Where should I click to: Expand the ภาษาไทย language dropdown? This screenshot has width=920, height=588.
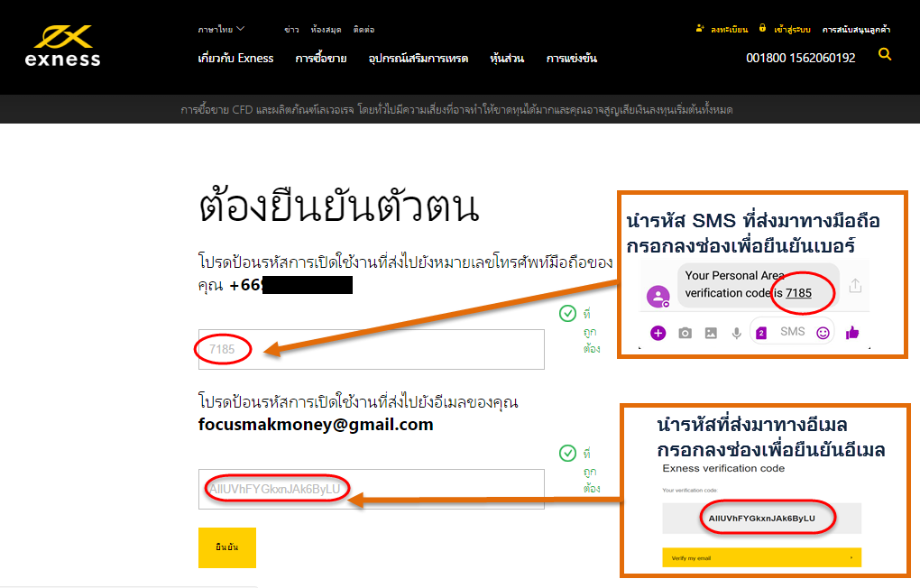pyautogui.click(x=221, y=29)
